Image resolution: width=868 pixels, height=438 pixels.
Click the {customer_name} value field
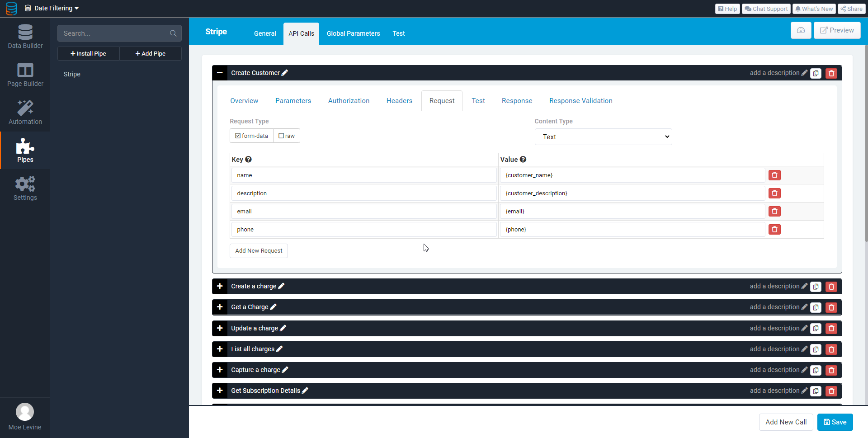point(632,175)
